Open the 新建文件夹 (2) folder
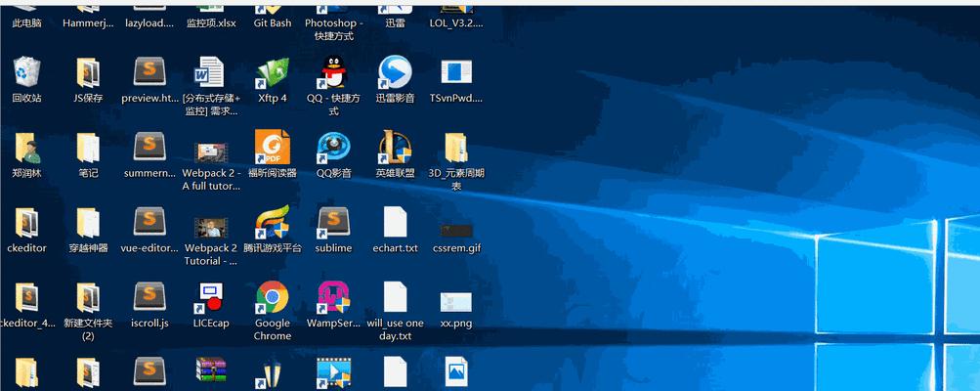 88,298
